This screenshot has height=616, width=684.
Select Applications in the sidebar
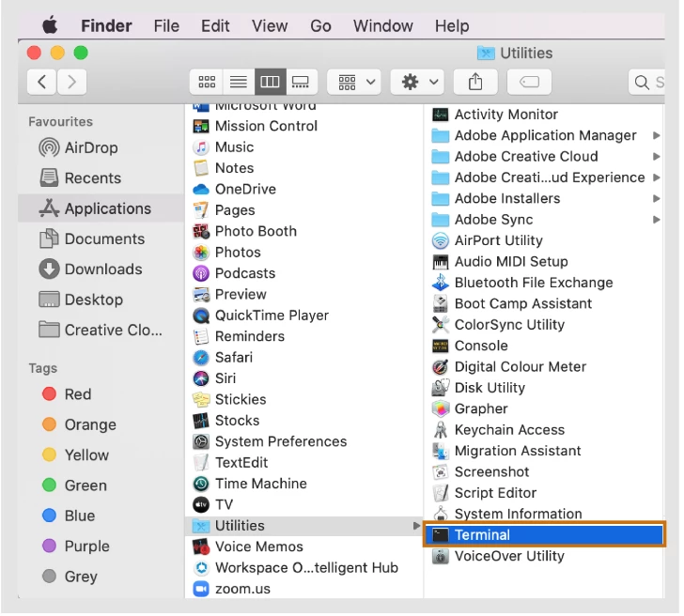(x=101, y=209)
